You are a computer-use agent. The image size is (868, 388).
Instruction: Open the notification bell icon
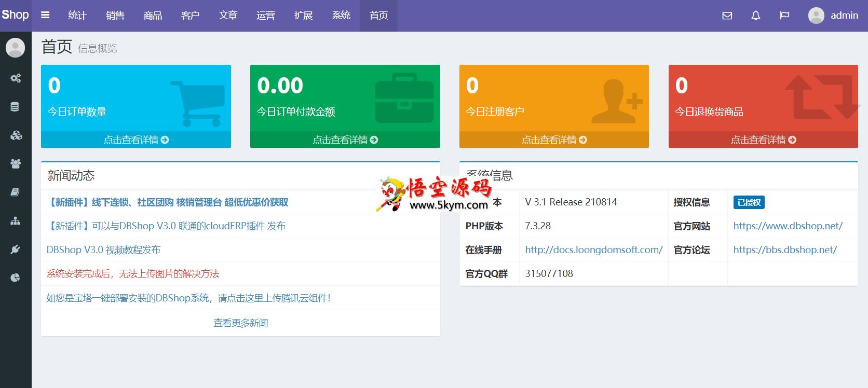(756, 16)
